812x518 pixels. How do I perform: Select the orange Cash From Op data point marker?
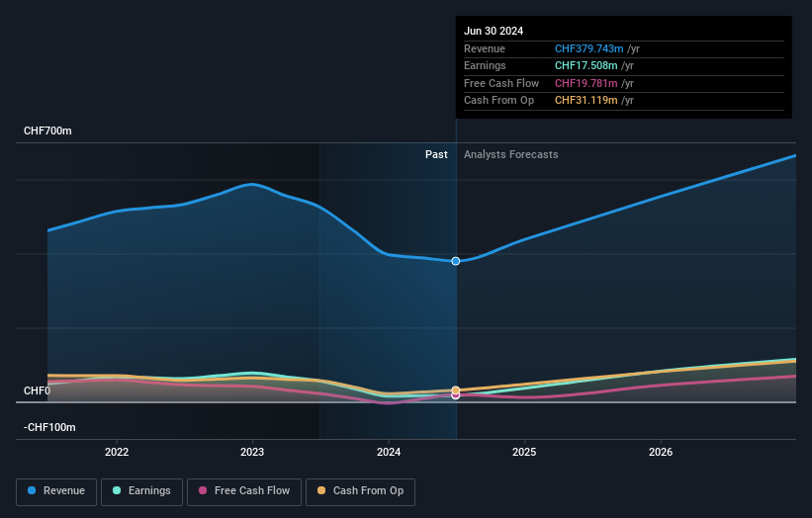(456, 390)
